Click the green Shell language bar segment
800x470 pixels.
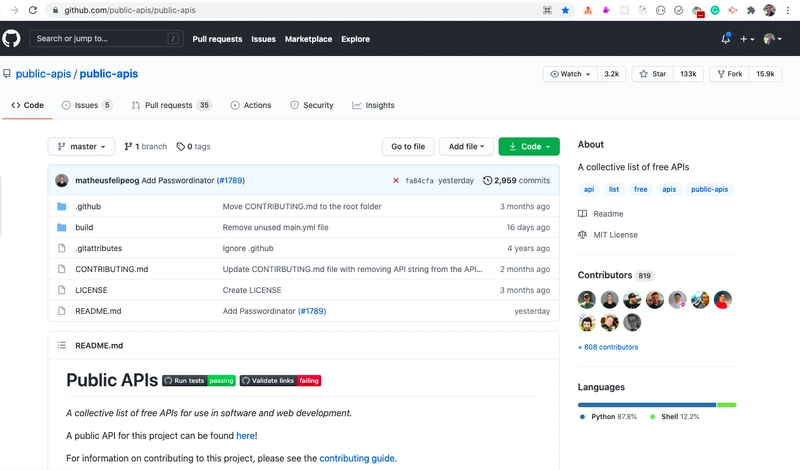727,405
